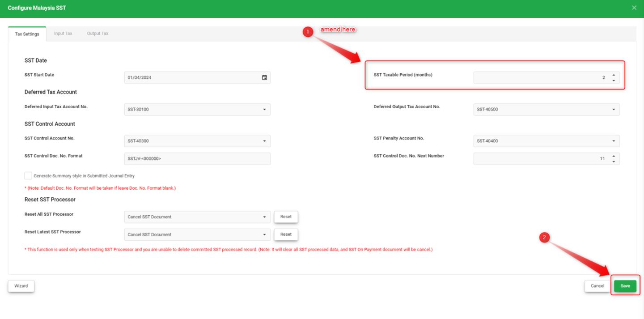Click the Deferred Input Tax Account No. label
644x319 pixels.
(56, 106)
